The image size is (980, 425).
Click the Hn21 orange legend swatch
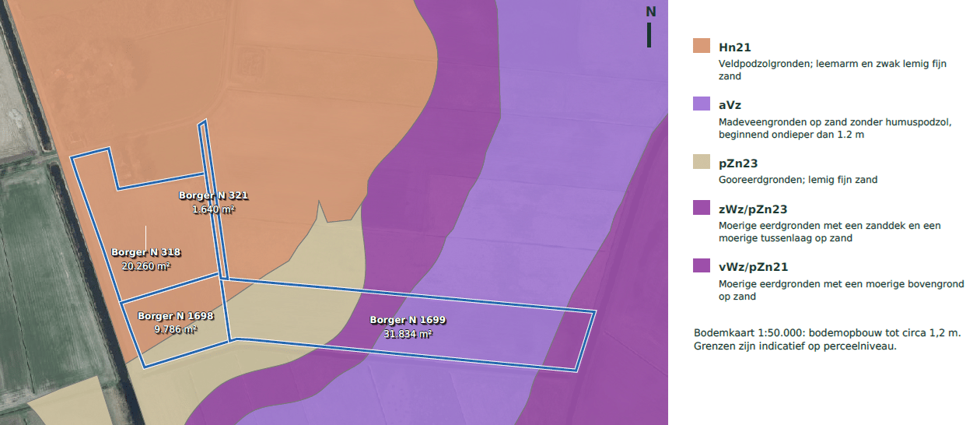click(x=702, y=46)
